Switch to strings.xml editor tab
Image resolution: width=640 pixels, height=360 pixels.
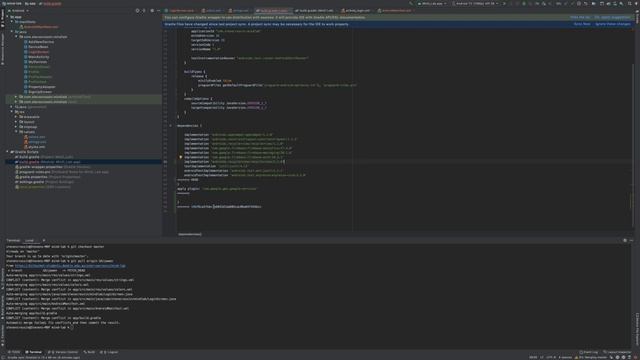[240, 11]
